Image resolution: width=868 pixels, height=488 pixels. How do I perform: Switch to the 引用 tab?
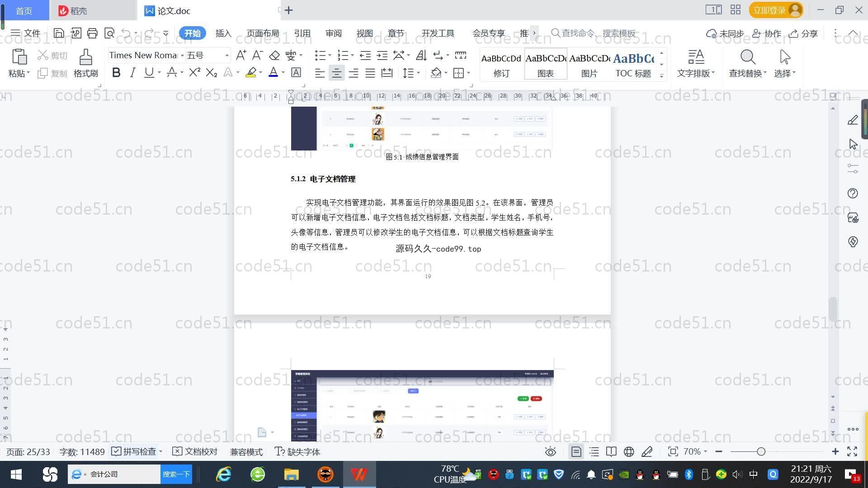coord(302,33)
